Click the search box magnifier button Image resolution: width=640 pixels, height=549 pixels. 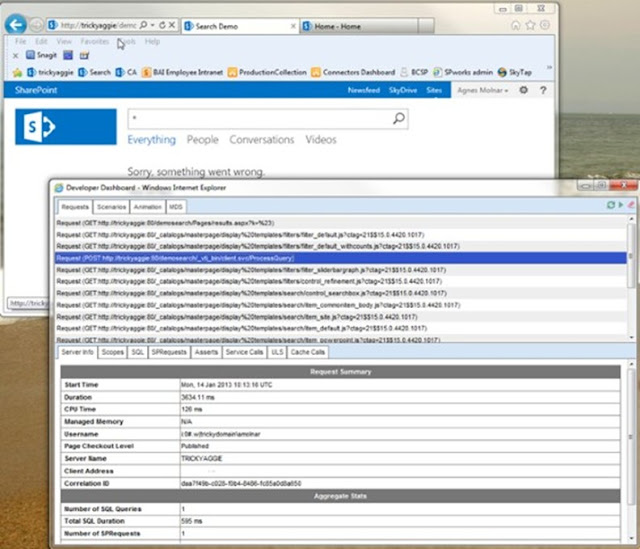coord(399,118)
